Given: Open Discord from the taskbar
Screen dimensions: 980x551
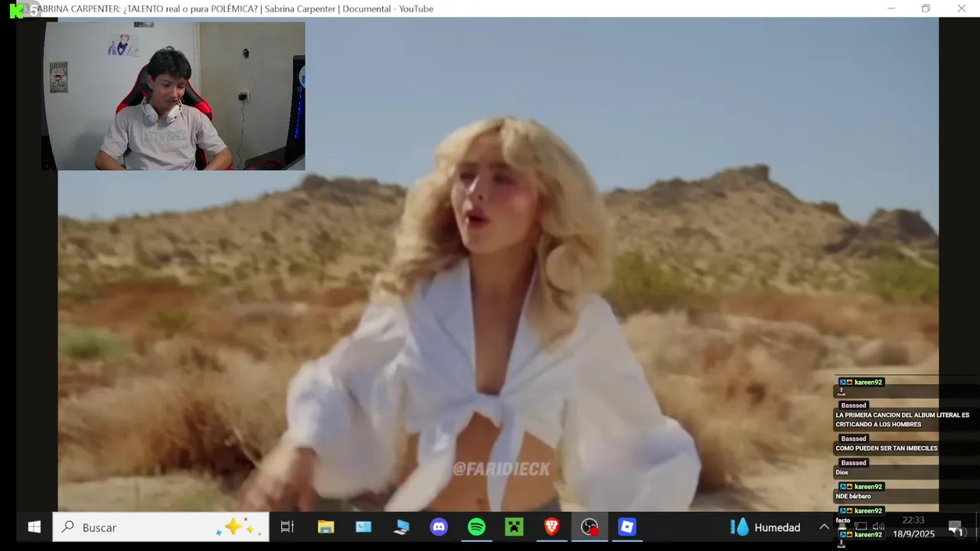Looking at the screenshot, I should tap(439, 527).
